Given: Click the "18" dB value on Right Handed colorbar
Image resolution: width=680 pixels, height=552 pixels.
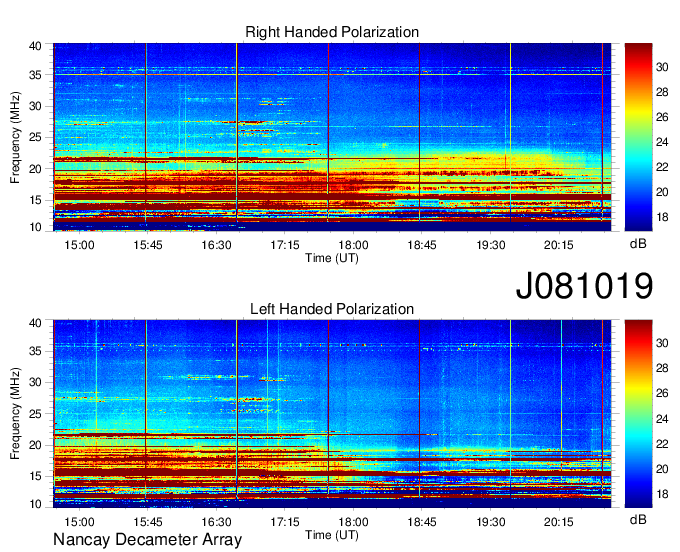Looking at the screenshot, I should click(662, 217).
